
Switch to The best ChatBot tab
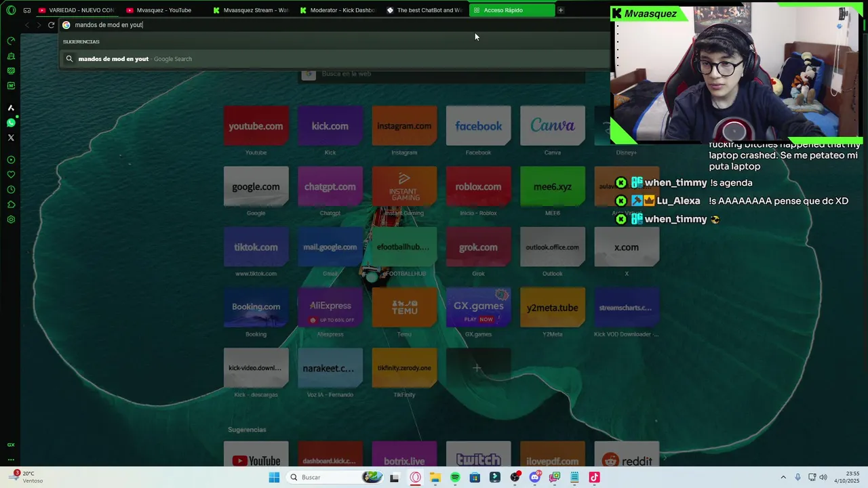pos(424,10)
